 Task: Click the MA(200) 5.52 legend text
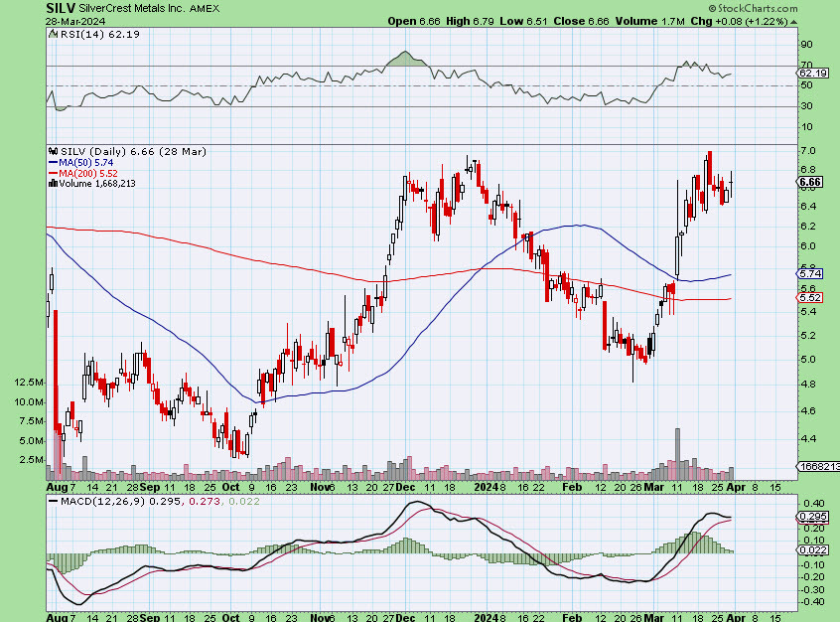point(88,173)
